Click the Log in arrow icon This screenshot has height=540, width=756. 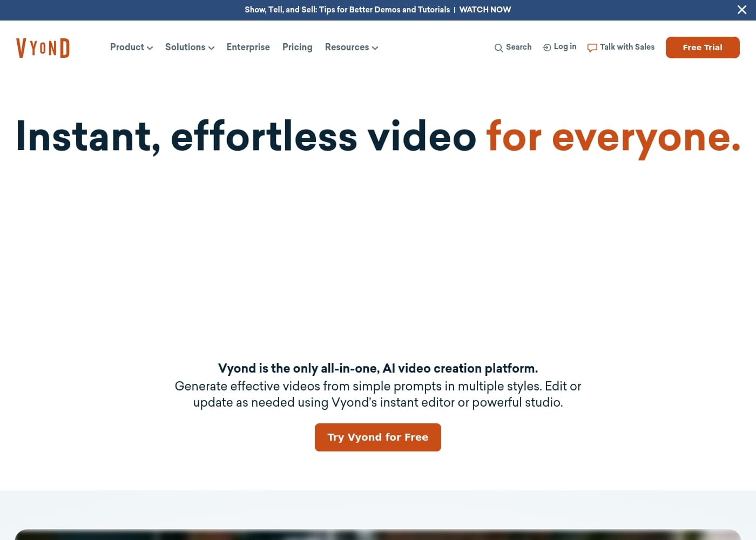[547, 48]
